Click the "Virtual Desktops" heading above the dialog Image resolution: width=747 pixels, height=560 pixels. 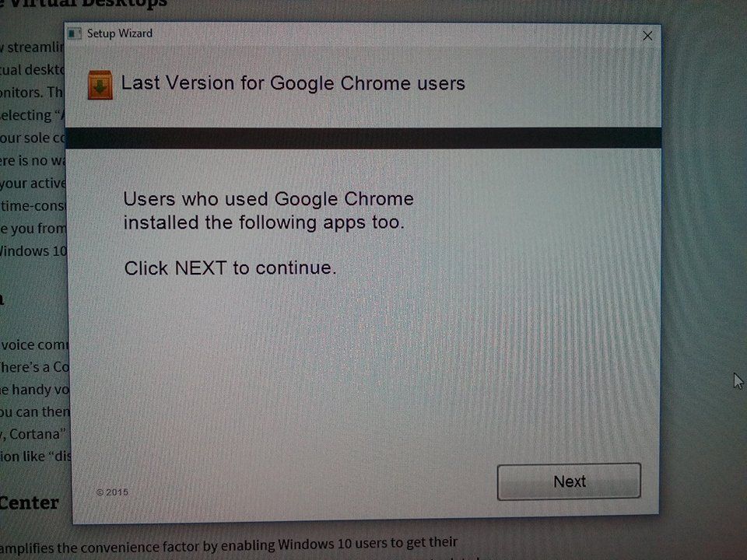tap(83, 4)
